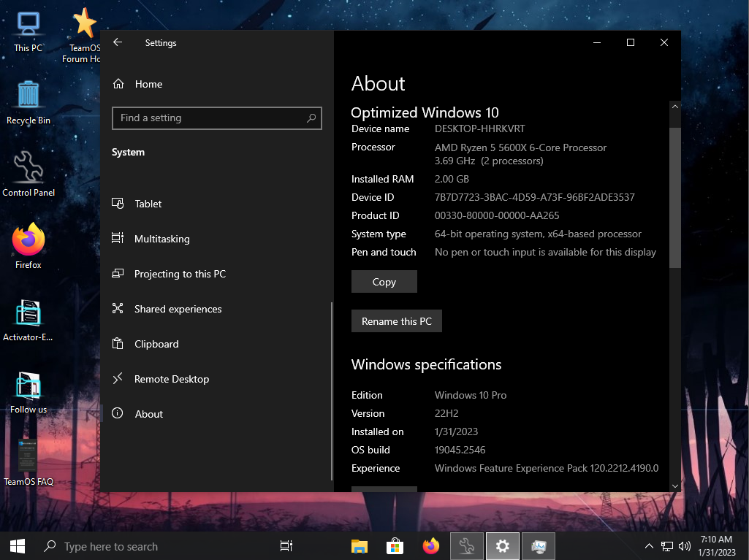Click the Copy device specifications button
This screenshot has width=749, height=560.
(x=384, y=282)
